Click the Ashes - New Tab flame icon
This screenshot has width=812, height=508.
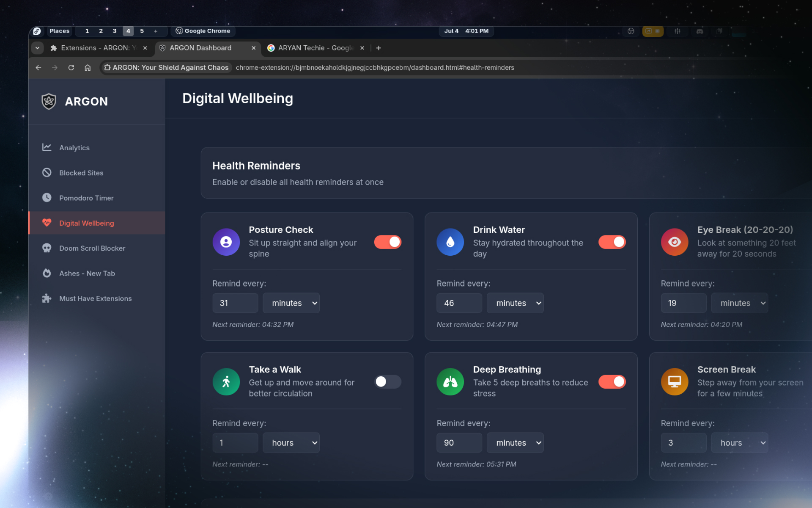tap(47, 273)
